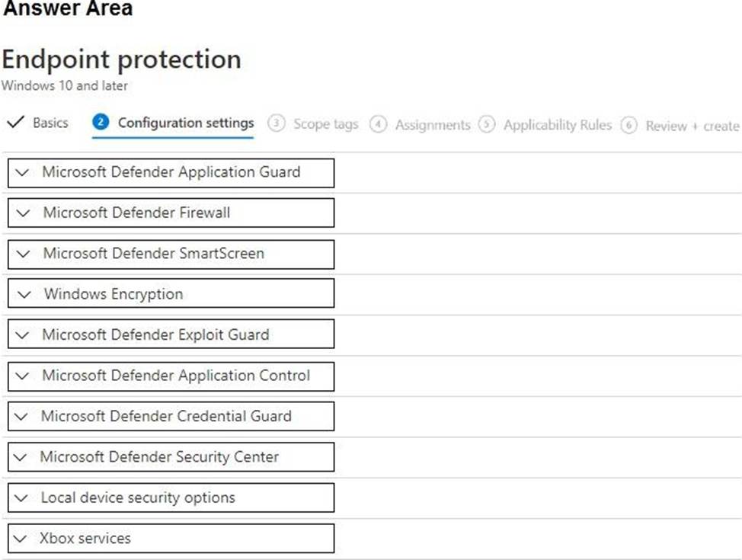
Task: Open Local device security options
Action: point(171,498)
